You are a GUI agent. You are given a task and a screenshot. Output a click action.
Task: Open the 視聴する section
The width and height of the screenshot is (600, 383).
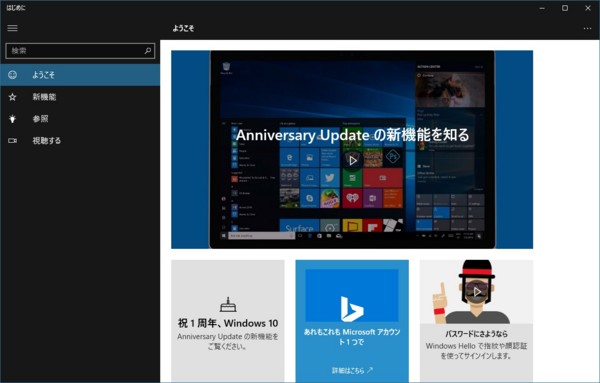[80, 140]
